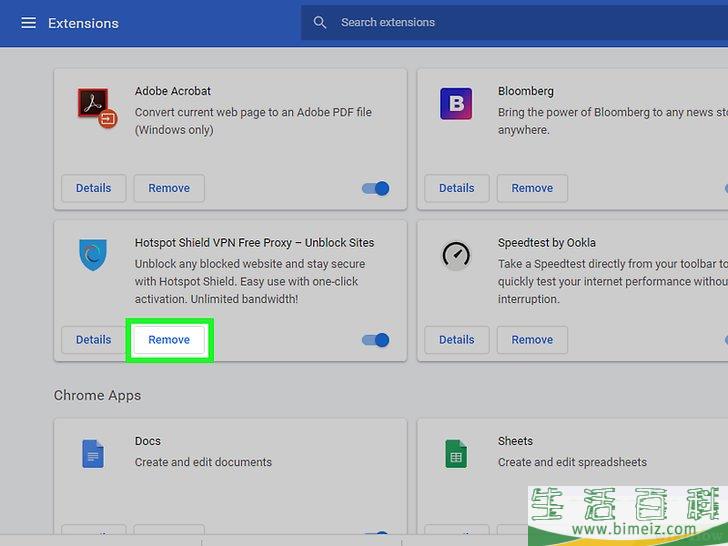Remove the Adobe Acrobat extension

coord(169,188)
